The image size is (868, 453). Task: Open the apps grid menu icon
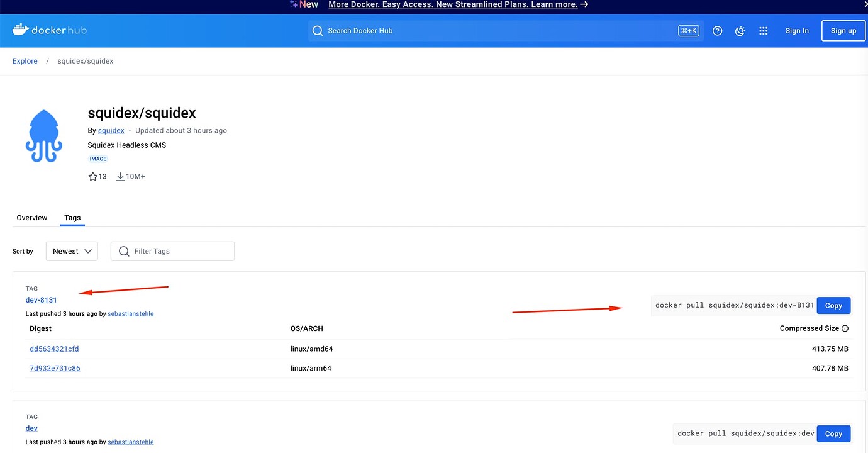pyautogui.click(x=764, y=31)
